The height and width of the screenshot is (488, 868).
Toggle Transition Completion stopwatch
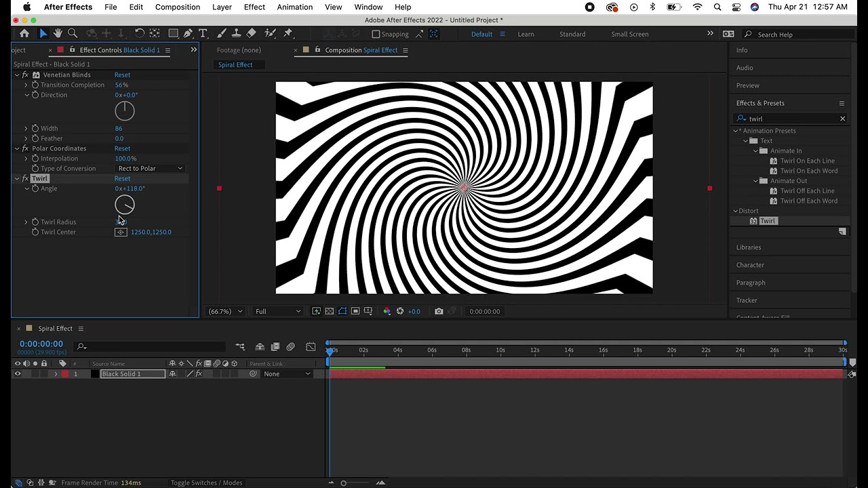click(35, 85)
